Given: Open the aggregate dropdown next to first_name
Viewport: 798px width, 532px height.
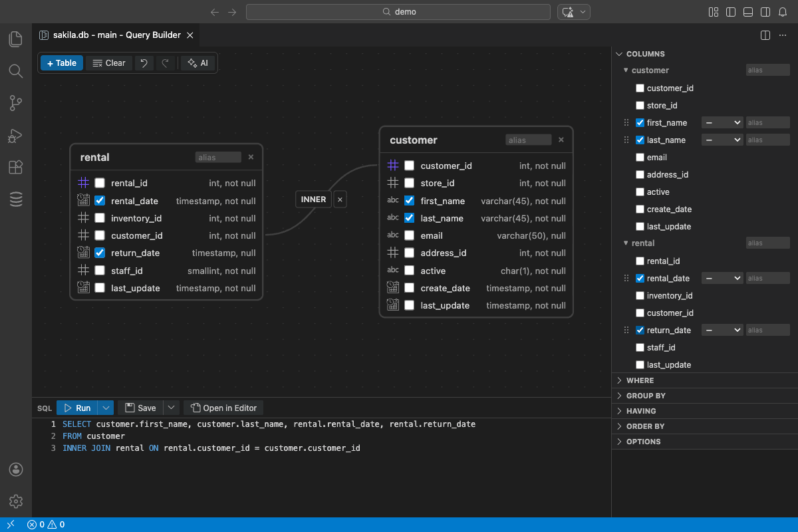Looking at the screenshot, I should (722, 122).
